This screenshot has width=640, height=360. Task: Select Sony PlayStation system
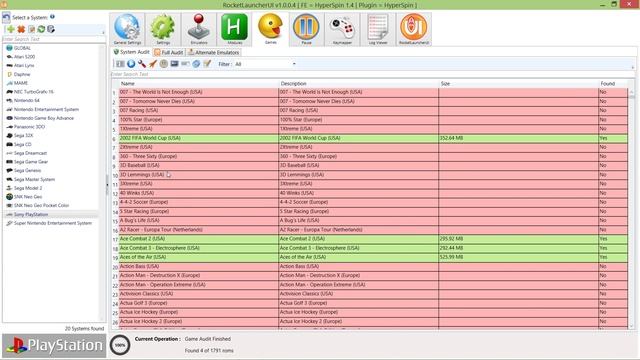coord(31,214)
